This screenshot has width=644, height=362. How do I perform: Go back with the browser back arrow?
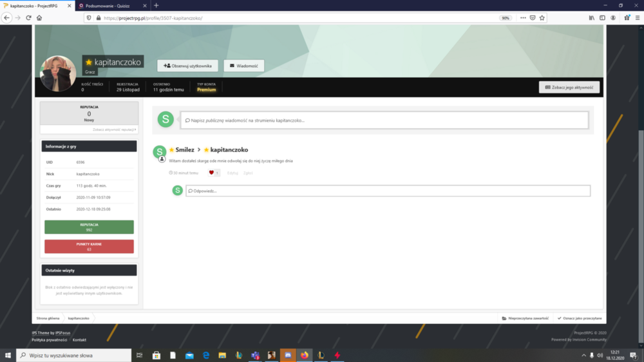6,18
